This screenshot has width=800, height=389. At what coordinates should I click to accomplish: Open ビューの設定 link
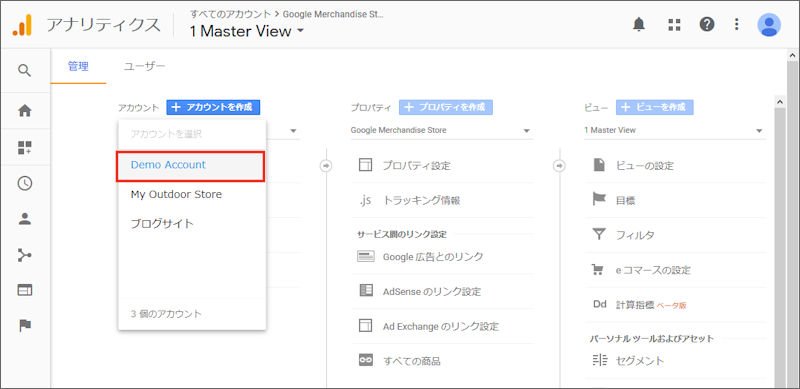(645, 166)
